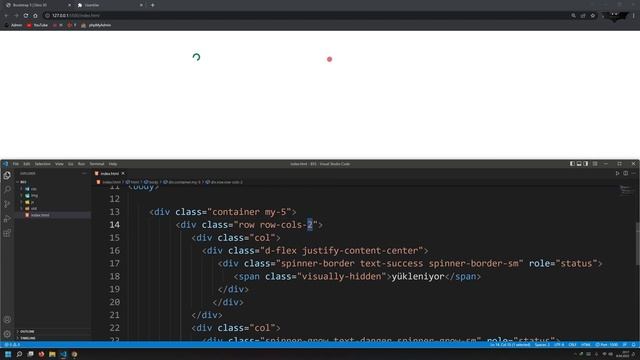Screen dimensions: 640x360
Task: Close the index.html editor tab
Action: (x=123, y=173)
